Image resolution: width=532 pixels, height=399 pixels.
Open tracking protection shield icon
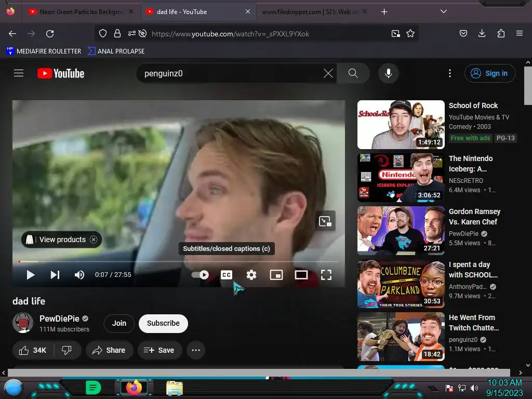click(103, 33)
